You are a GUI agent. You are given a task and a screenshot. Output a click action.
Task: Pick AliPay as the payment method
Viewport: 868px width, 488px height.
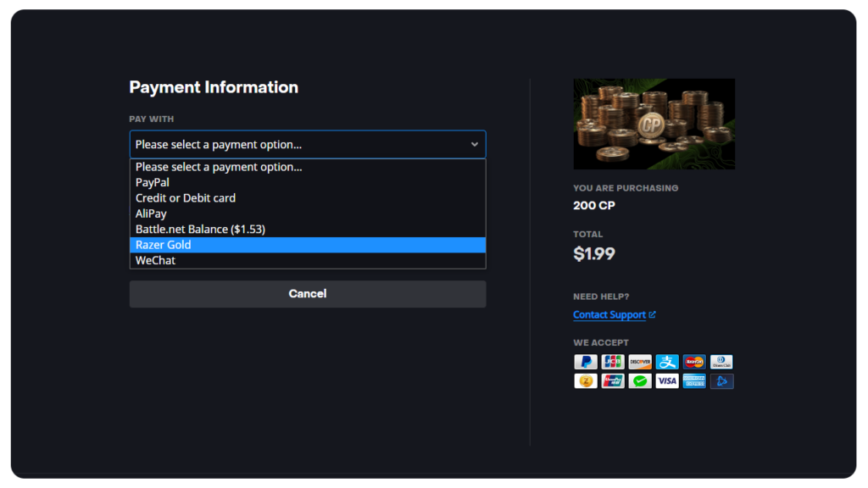coord(151,213)
